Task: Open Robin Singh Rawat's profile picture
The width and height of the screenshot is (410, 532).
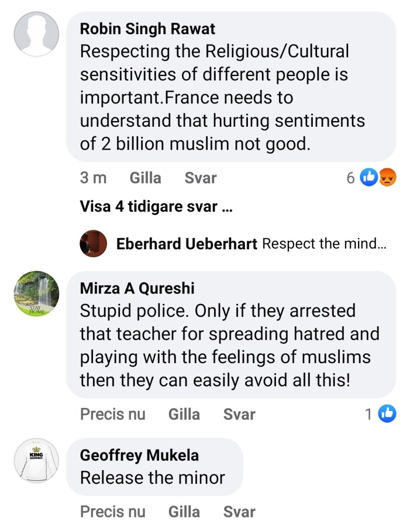Action: [x=36, y=34]
